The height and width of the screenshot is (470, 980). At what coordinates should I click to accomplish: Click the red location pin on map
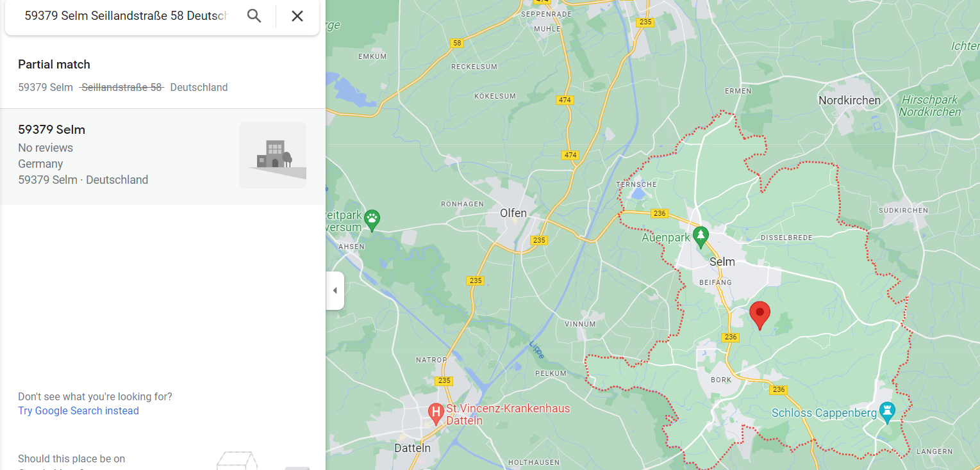pos(760,314)
